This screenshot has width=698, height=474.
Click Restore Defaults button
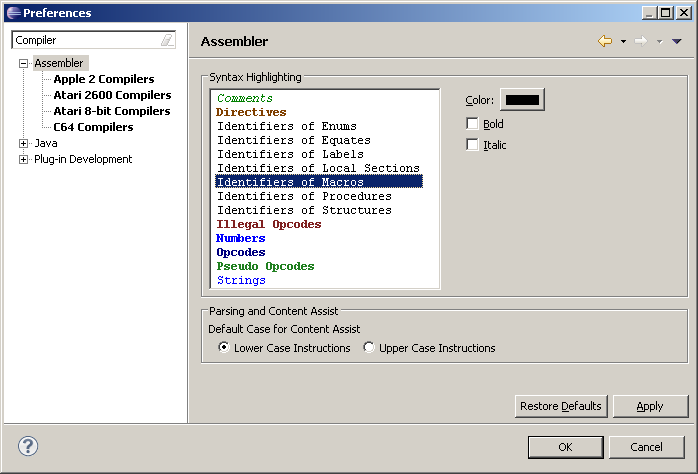click(x=561, y=406)
